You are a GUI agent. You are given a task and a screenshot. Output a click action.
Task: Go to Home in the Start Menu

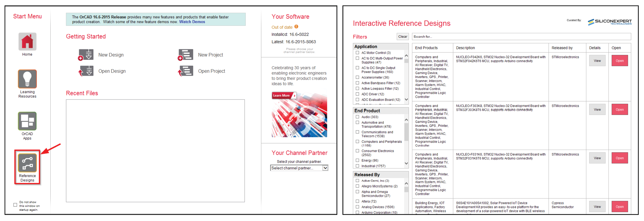[x=27, y=45]
